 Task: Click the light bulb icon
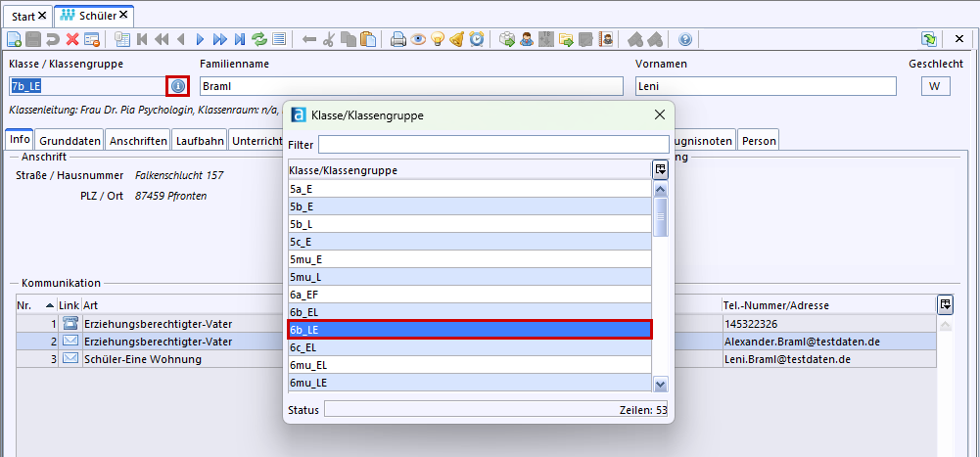point(438,39)
